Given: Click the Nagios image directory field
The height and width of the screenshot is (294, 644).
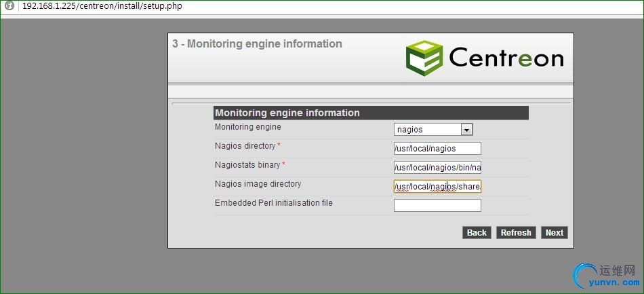Looking at the screenshot, I should (x=437, y=187).
